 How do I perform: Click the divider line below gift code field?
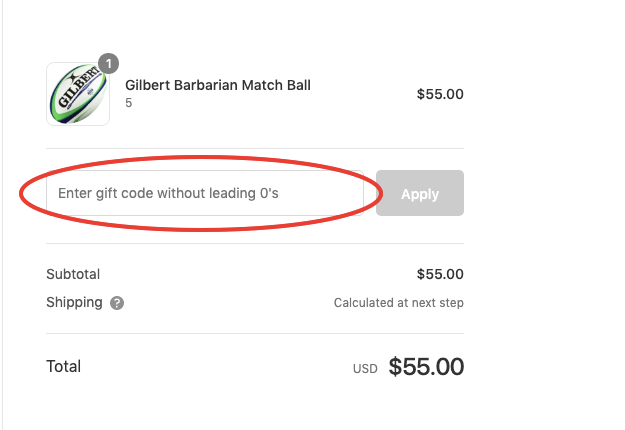click(255, 243)
